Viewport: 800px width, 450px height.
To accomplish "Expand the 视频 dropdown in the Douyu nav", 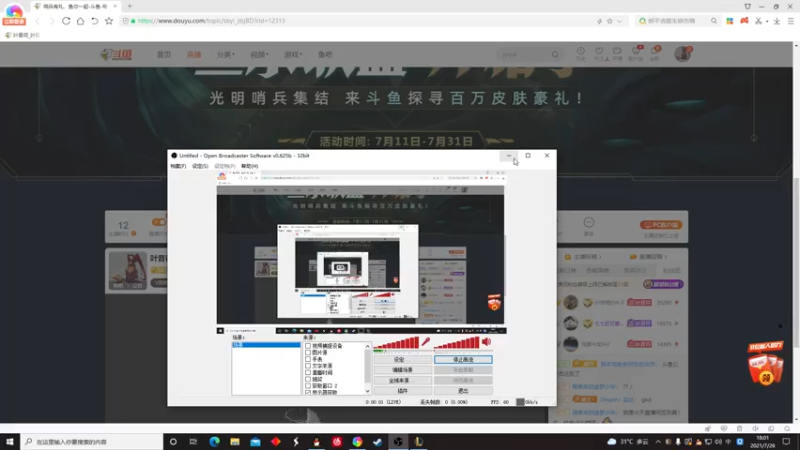I will [259, 55].
